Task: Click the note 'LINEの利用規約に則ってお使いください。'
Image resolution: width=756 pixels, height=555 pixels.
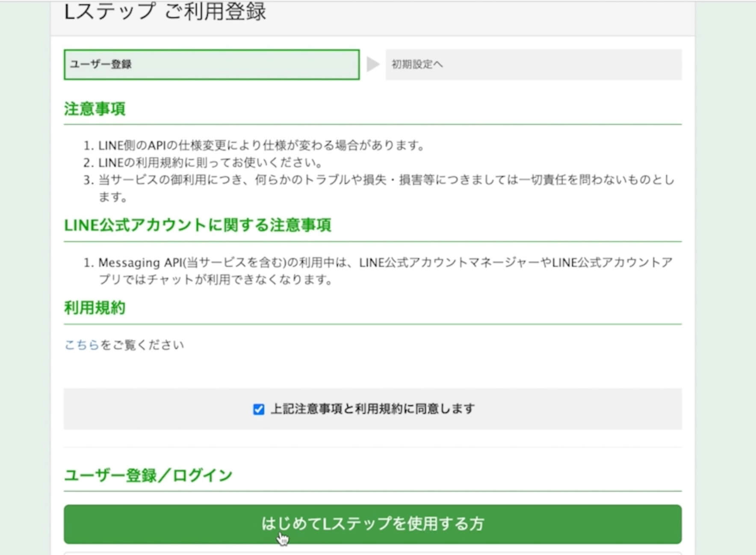Action: coord(210,162)
